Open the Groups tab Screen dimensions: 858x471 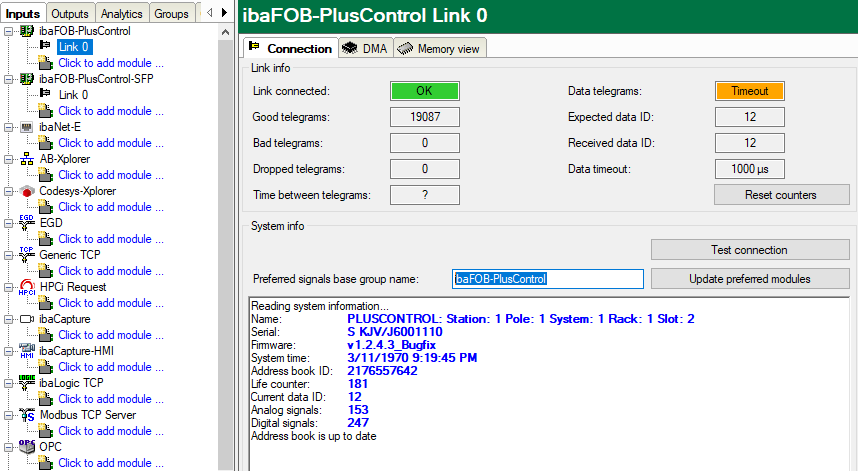[x=171, y=14]
